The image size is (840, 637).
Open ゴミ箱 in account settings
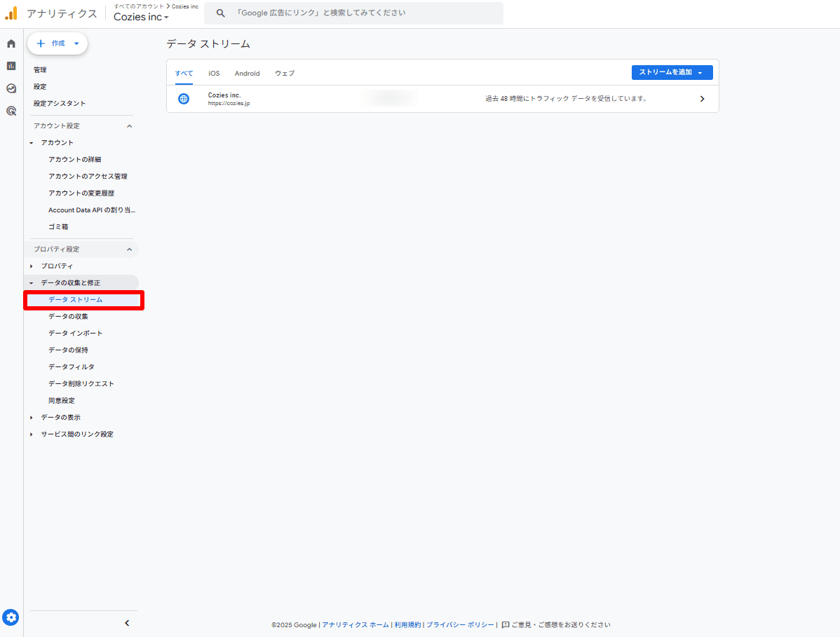(58, 226)
